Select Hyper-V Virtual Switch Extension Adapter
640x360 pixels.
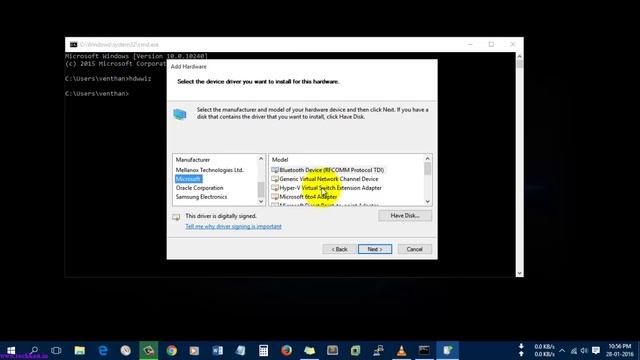coord(326,188)
